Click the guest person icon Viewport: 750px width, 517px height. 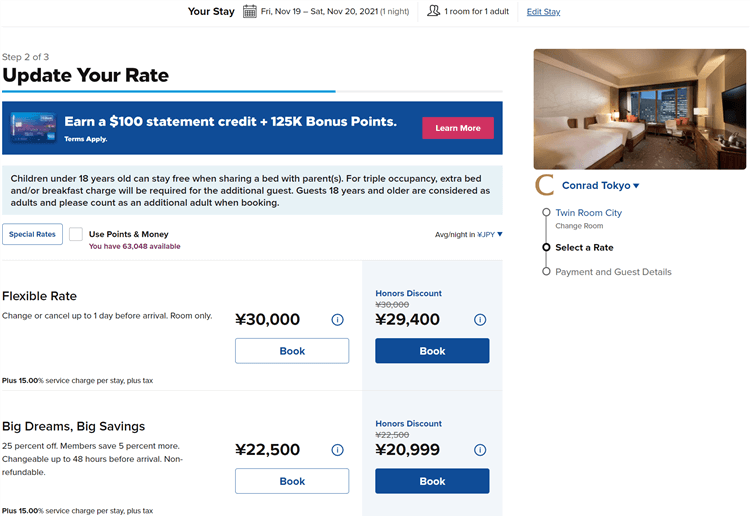pos(433,11)
